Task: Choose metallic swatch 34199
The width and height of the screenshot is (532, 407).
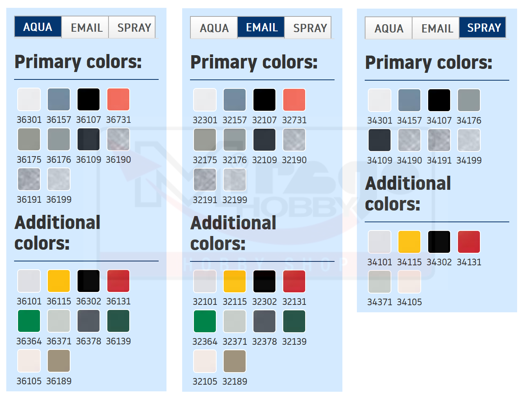Action: click(469, 140)
